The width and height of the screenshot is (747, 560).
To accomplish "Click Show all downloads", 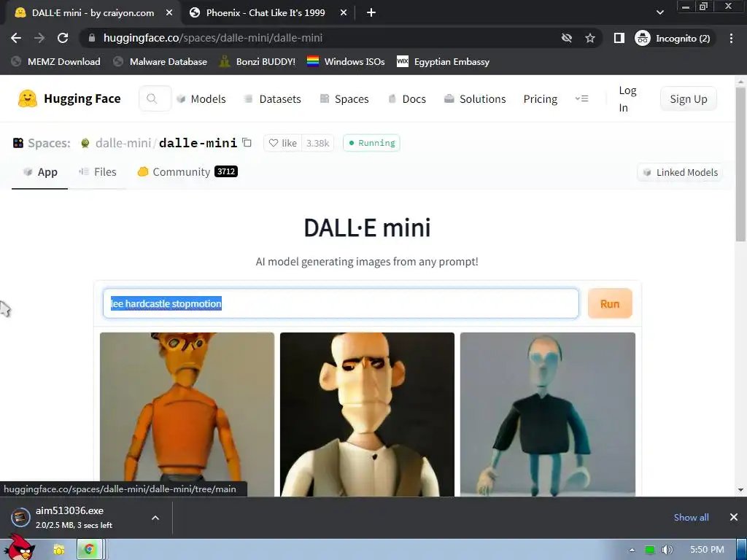I will 692,517.
